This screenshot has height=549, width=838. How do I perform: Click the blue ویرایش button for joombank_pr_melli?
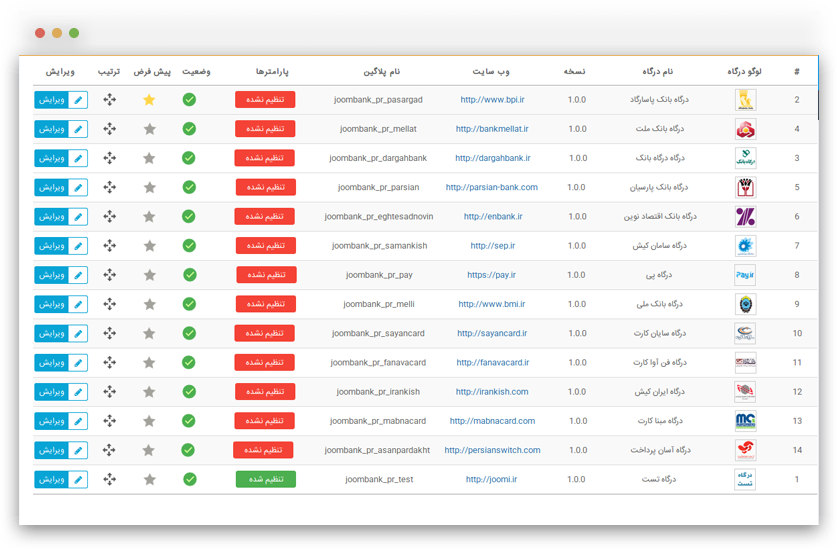pos(61,304)
